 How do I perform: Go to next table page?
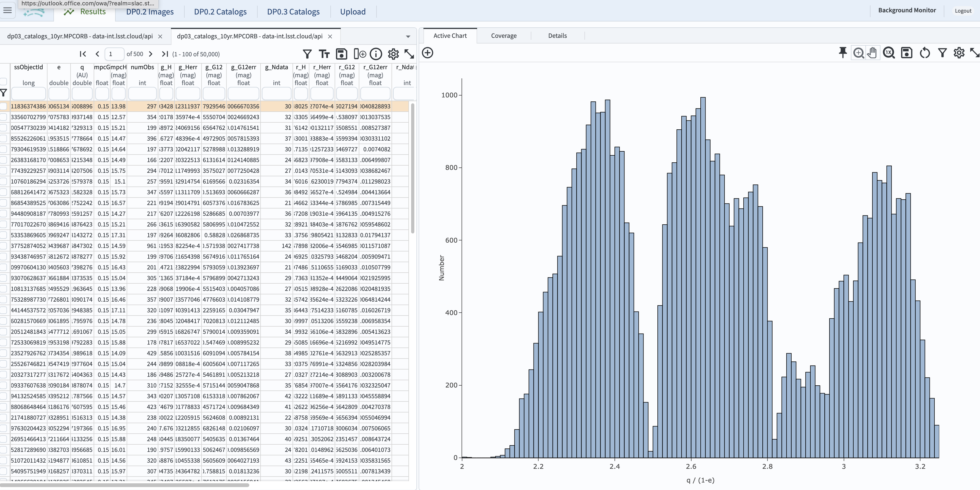tap(151, 54)
